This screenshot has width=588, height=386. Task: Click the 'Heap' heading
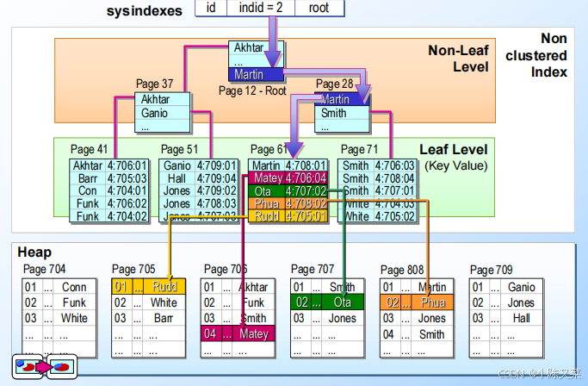tap(34, 252)
